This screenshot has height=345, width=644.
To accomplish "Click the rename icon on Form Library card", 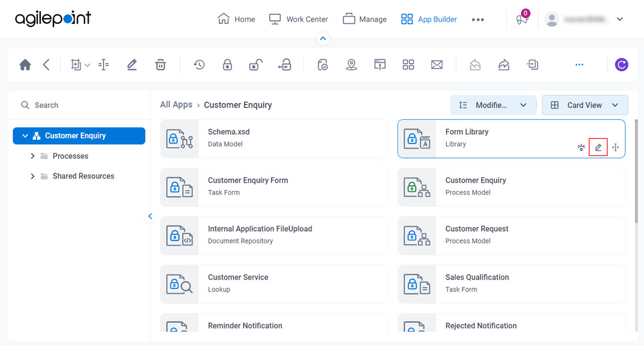I will pyautogui.click(x=615, y=148).
